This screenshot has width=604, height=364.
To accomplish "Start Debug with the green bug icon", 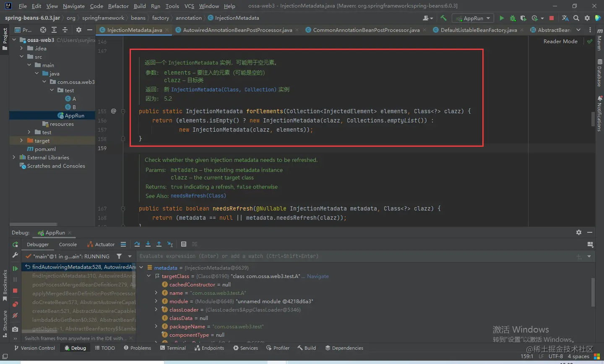I will tap(513, 18).
